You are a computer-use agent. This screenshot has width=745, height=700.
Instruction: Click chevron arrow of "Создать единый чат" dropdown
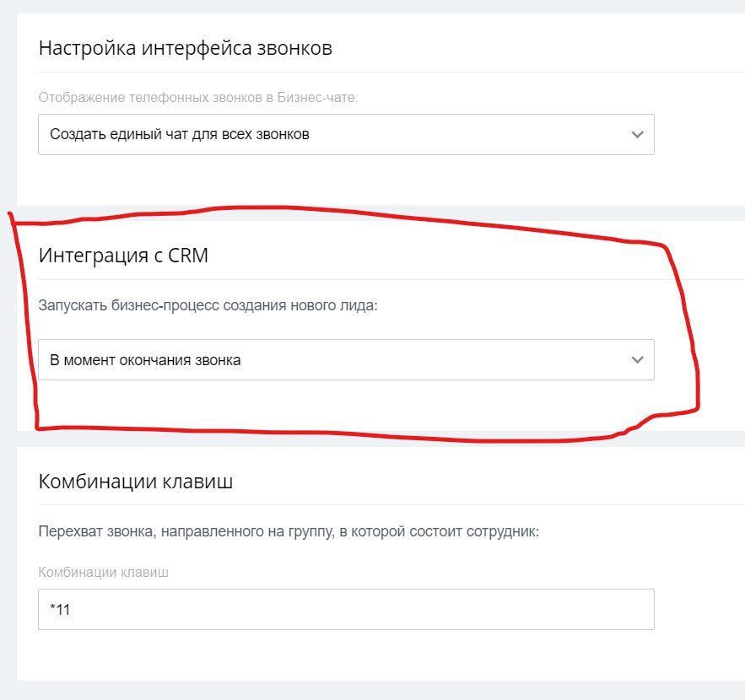click(637, 135)
